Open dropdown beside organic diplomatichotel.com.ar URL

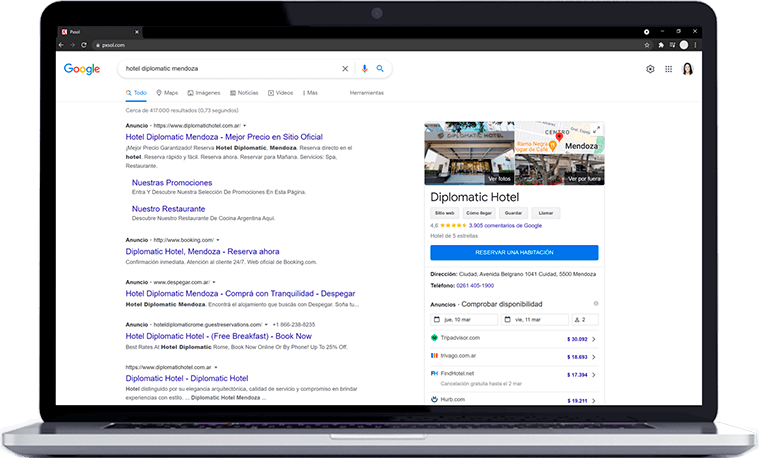pyautogui.click(x=216, y=367)
